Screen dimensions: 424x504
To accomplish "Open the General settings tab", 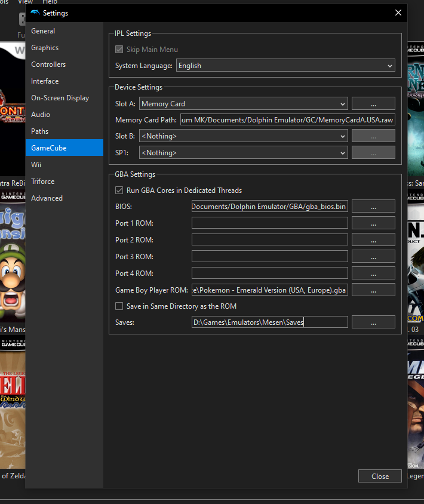I will coord(64,31).
